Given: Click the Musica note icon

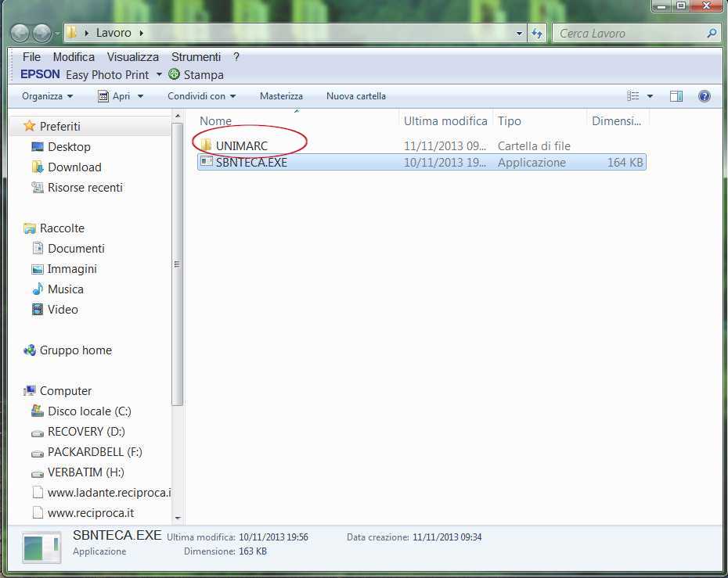Looking at the screenshot, I should click(38, 289).
